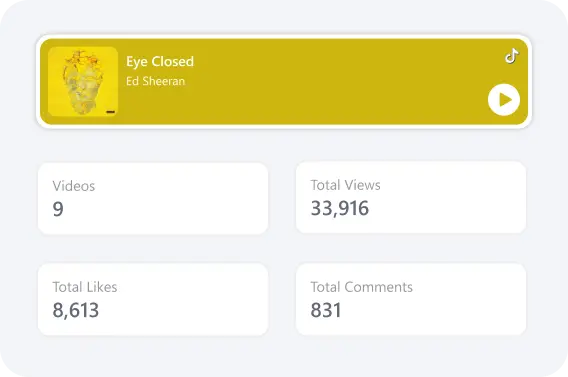Click the Total Comments label
The image size is (568, 377).
tap(362, 287)
